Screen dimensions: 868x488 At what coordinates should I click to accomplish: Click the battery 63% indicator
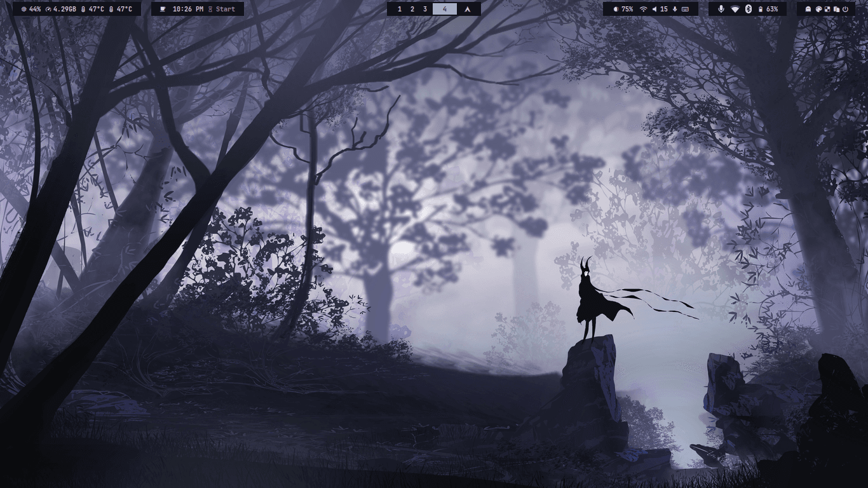768,9
